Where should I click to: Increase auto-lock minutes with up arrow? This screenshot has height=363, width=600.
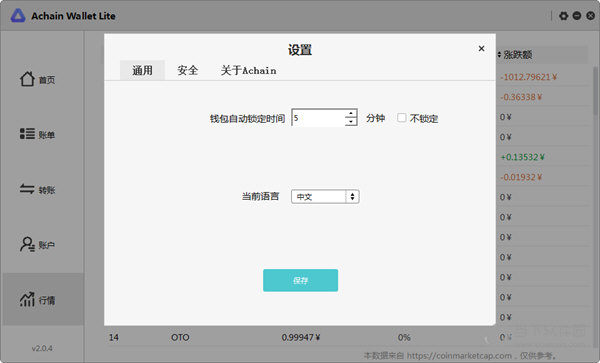(x=351, y=114)
